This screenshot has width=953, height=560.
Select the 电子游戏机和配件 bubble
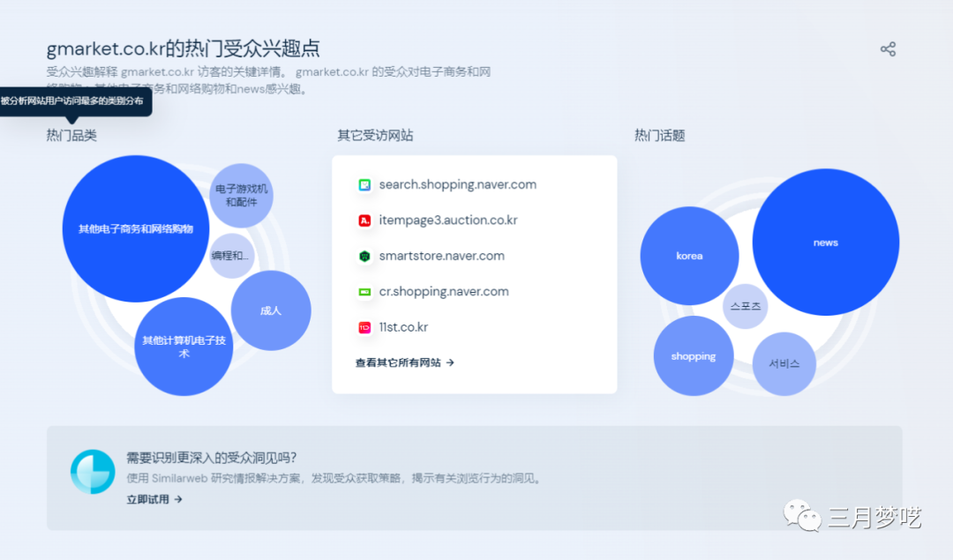coord(241,196)
